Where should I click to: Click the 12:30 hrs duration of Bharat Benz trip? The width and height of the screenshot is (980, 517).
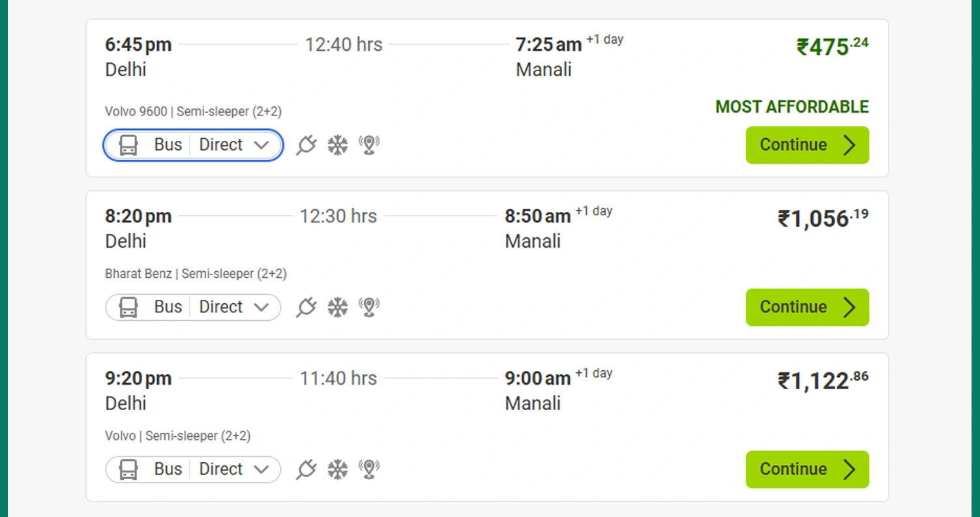(x=338, y=216)
